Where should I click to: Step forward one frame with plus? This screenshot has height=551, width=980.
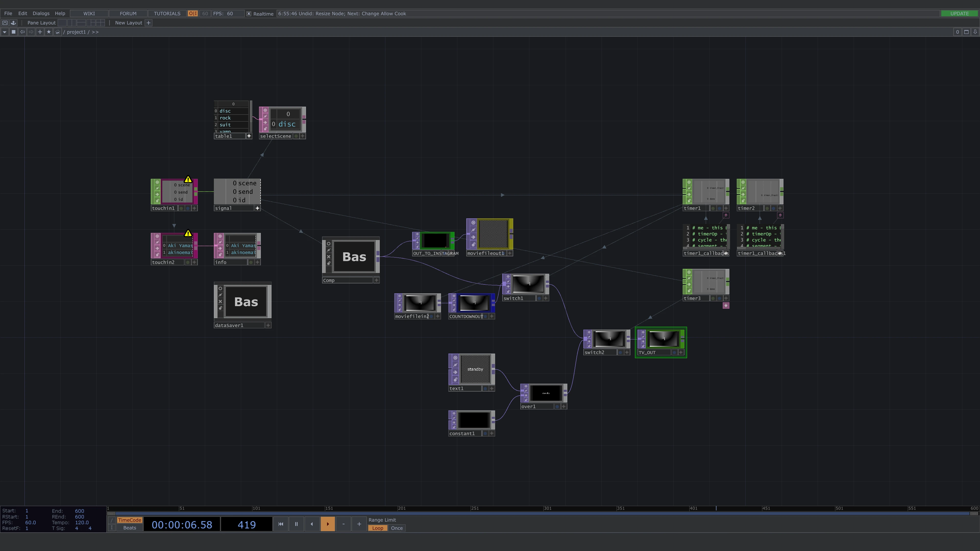359,524
